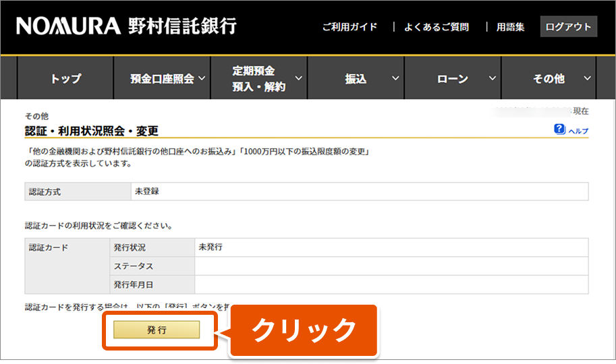Click the 未発行 value in 発行状況 row

pos(211,247)
